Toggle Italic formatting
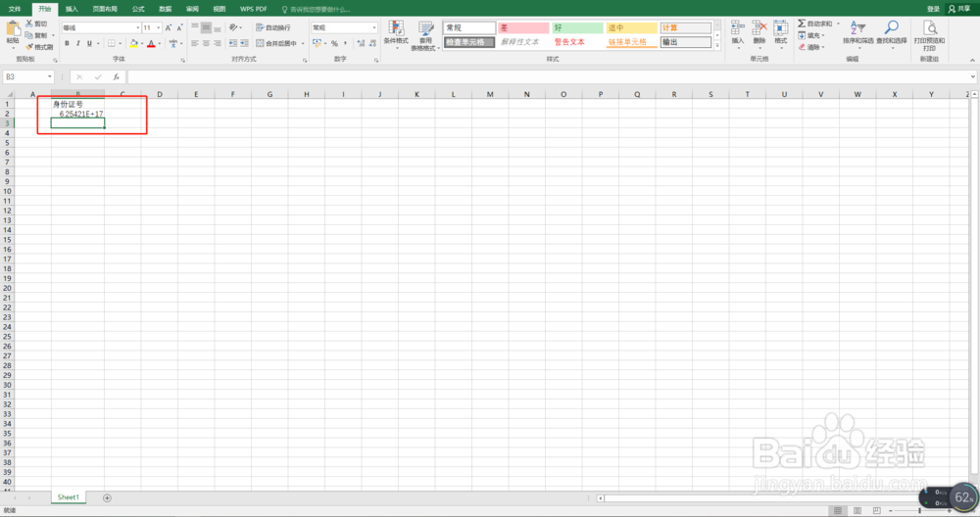The width and height of the screenshot is (980, 517). click(x=78, y=43)
